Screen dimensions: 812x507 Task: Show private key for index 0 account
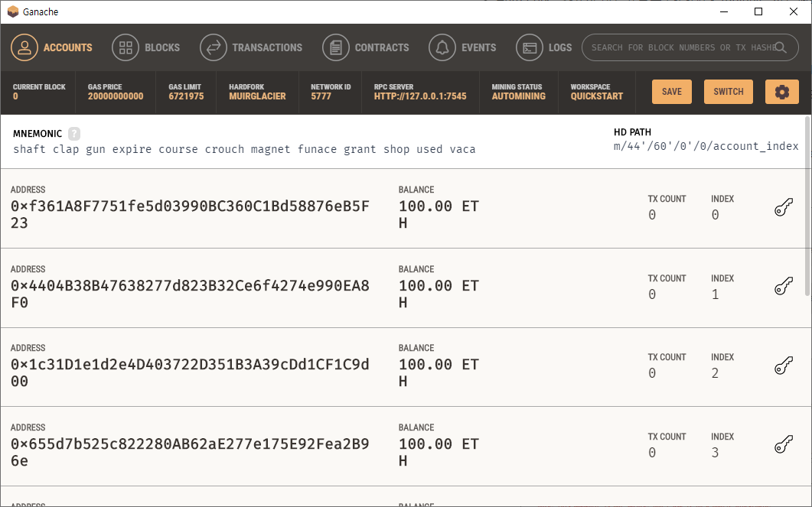click(784, 207)
